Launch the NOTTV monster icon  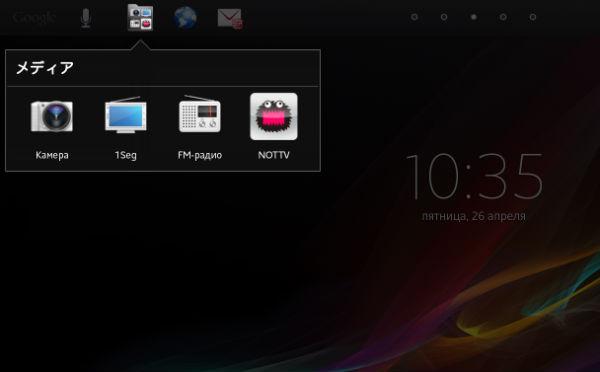coord(274,116)
